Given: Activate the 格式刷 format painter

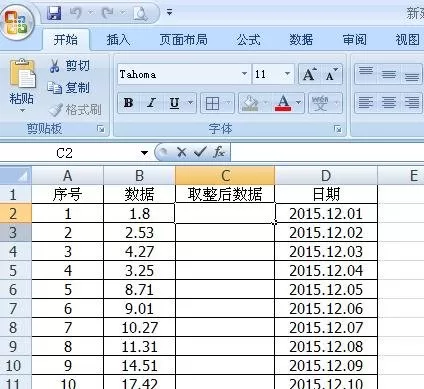Looking at the screenshot, I should click(x=75, y=110).
